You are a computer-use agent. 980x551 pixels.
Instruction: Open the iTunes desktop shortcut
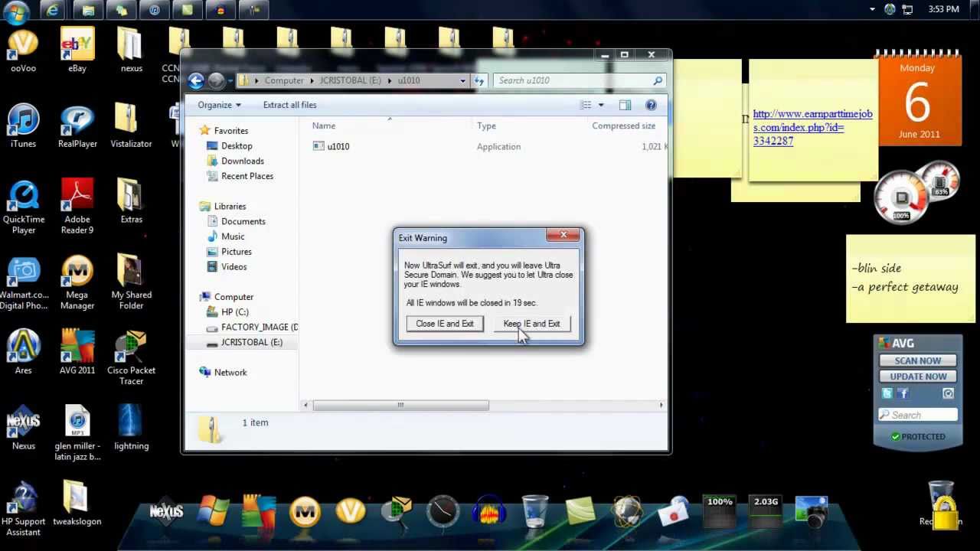tap(23, 126)
